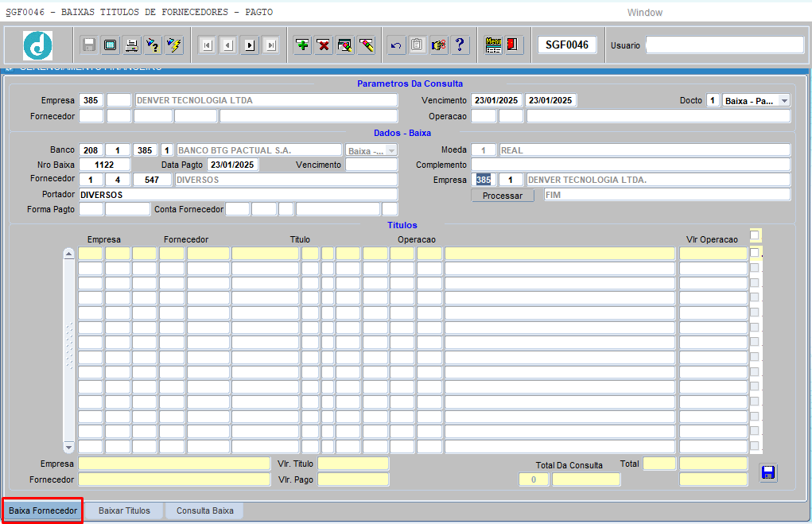Click the clear record eraser icon
The height and width of the screenshot is (524, 812).
coord(366,45)
